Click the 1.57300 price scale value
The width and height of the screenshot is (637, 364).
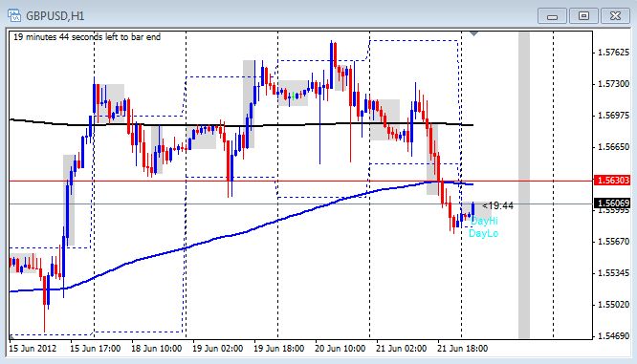[613, 84]
